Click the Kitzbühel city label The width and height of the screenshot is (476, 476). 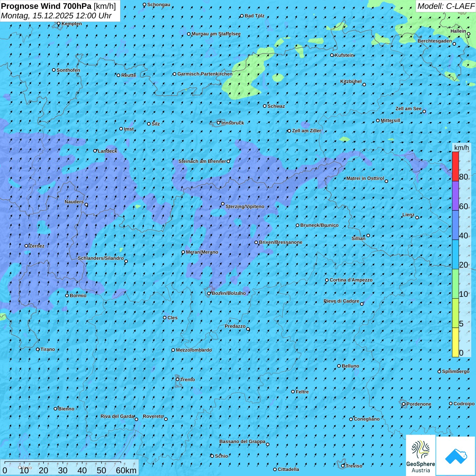351,81
